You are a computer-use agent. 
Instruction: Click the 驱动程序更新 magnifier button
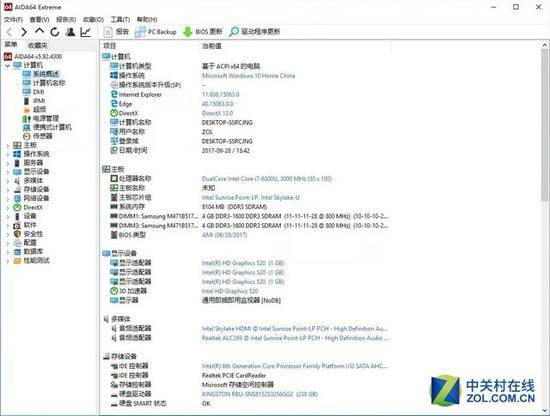254,32
